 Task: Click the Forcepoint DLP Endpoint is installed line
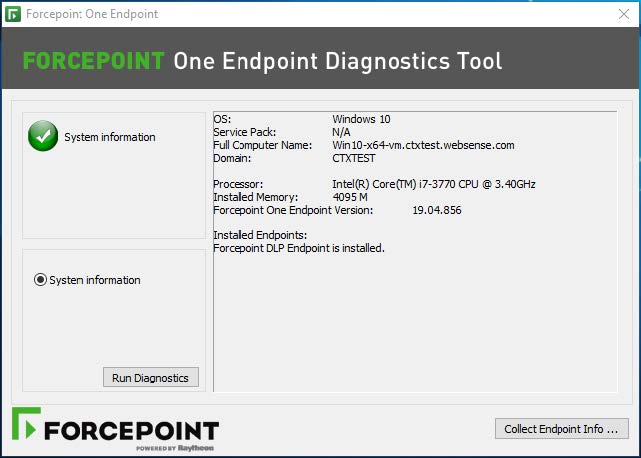point(299,248)
